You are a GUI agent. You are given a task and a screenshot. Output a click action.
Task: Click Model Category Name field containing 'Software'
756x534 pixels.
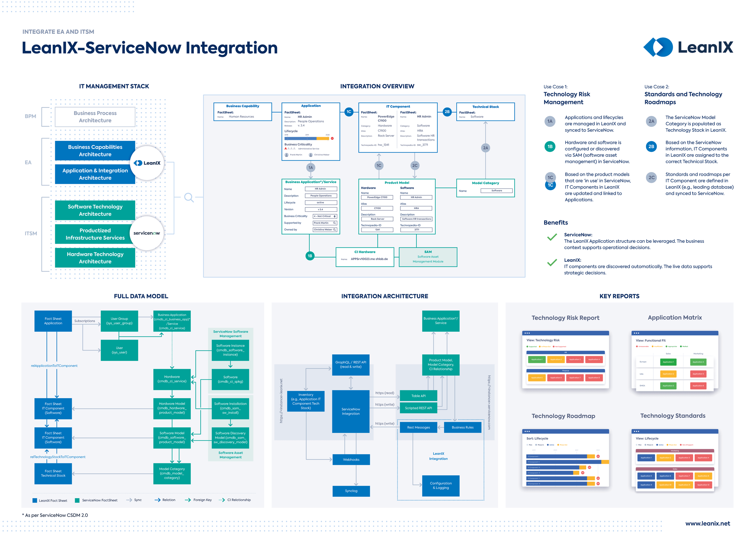pyautogui.click(x=497, y=191)
